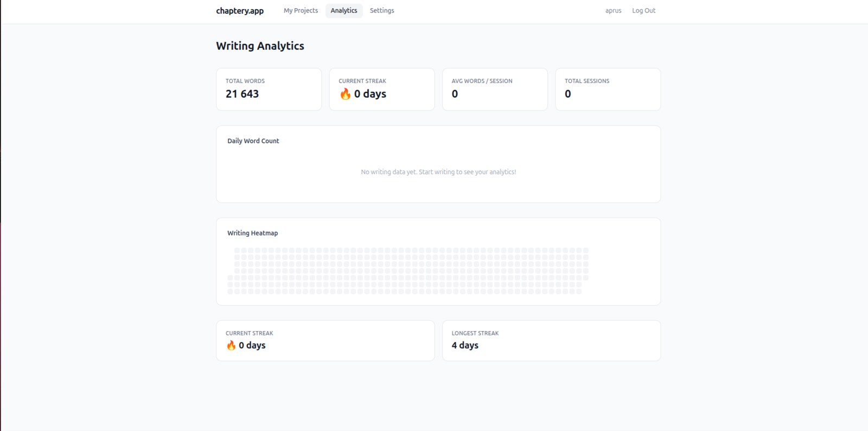The image size is (868, 431).
Task: Click the AVG WORDS / SESSION label
Action: pos(482,81)
